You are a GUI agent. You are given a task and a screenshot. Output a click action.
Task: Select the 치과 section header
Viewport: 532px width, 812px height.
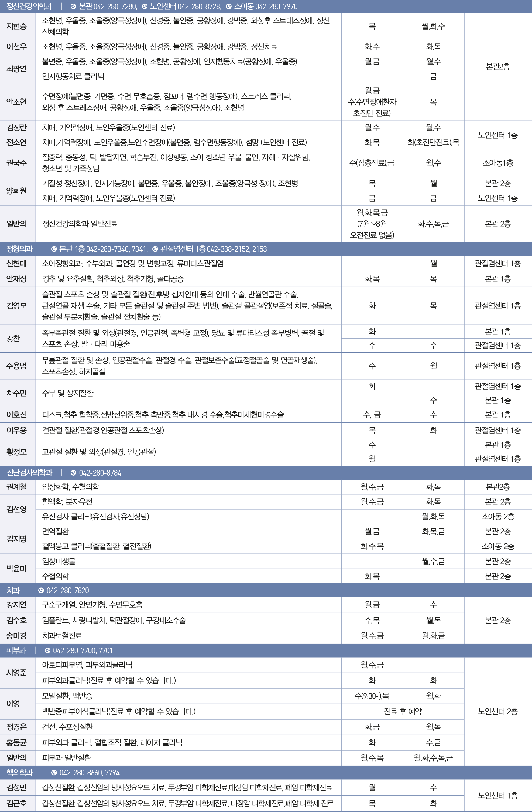(x=266, y=590)
